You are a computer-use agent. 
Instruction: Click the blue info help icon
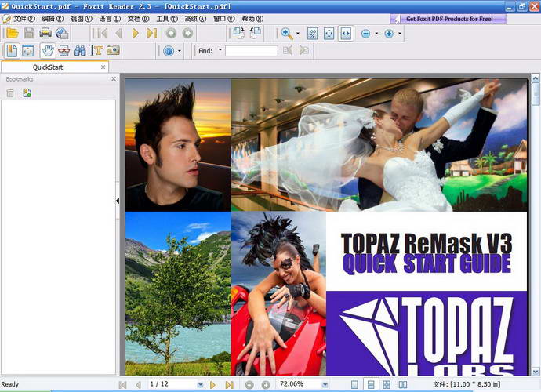169,51
